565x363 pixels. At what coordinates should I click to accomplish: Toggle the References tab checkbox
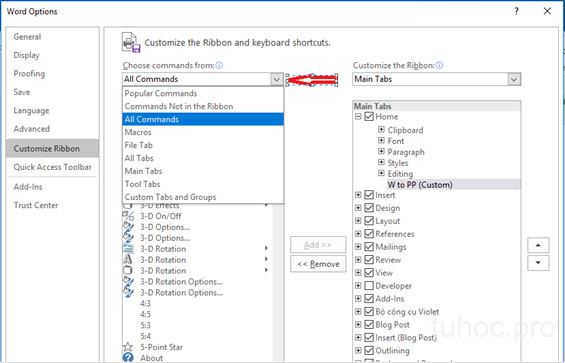(x=369, y=234)
